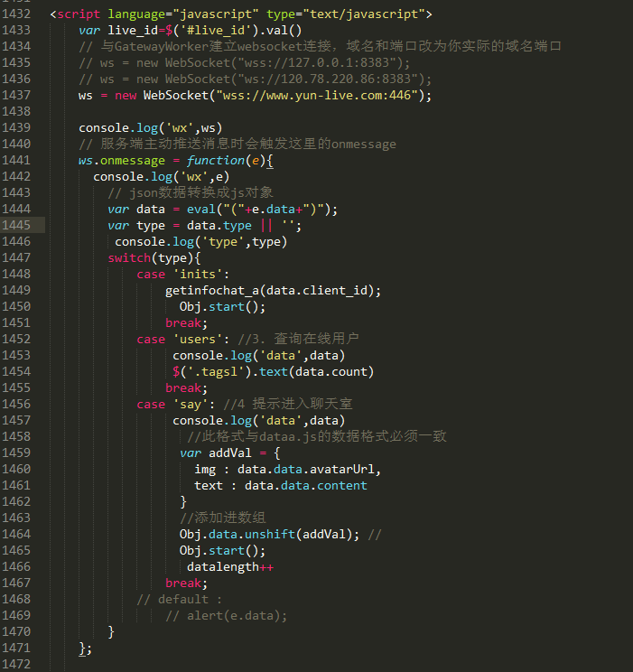
Task: Click 'Obj.data.unshift(addVal);' statement
Action: [x=270, y=535]
